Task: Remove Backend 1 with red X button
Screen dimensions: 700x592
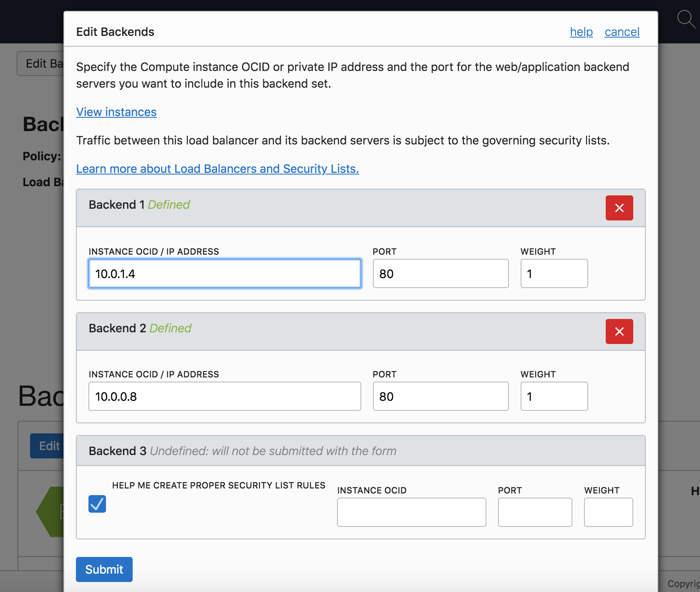Action: click(x=619, y=208)
